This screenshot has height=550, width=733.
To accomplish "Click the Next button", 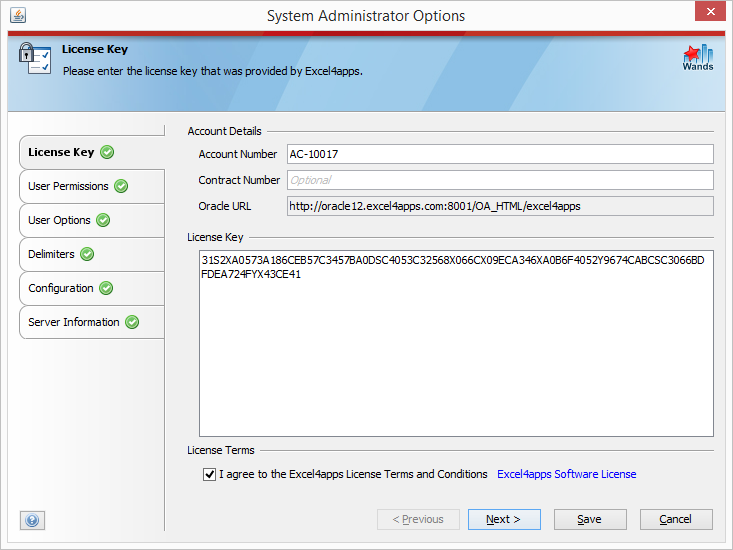I will [504, 520].
